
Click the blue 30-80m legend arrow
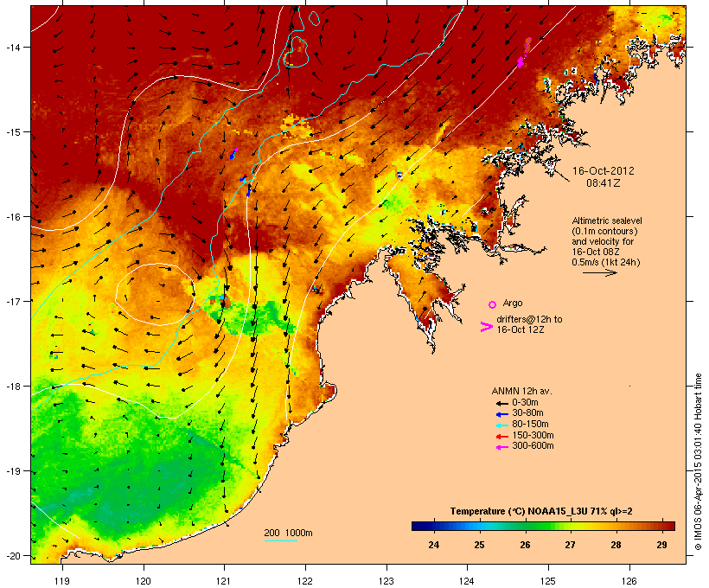[x=501, y=414]
